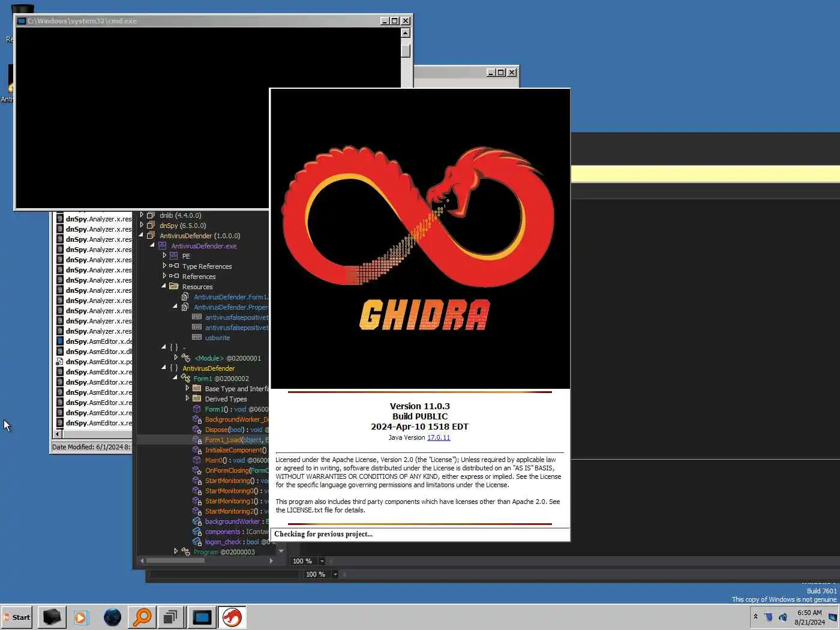840x630 pixels.
Task: Select the InitializeComponent() method
Action: (236, 450)
